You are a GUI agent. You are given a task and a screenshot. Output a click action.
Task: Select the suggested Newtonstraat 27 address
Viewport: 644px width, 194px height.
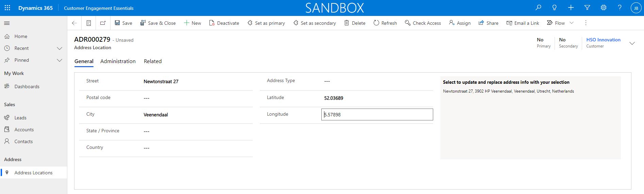point(508,91)
